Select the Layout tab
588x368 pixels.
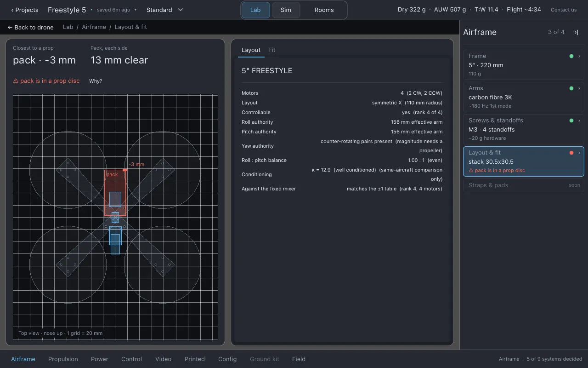251,50
